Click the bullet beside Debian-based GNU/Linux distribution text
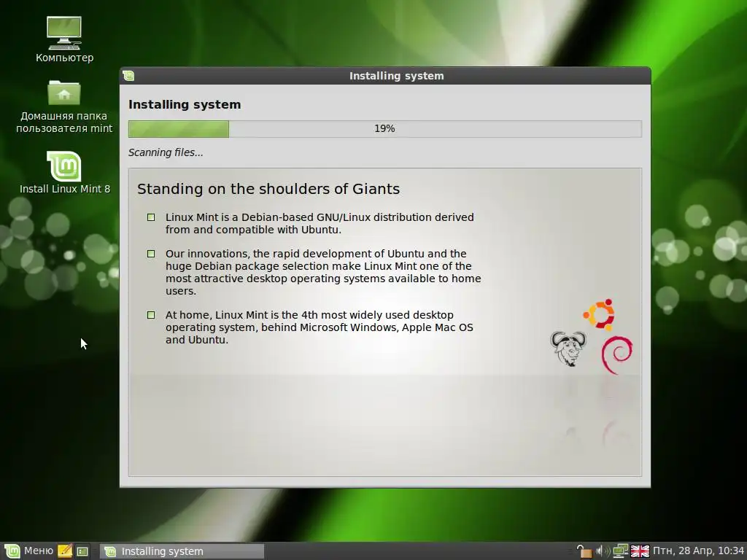The width and height of the screenshot is (747, 560). pyautogui.click(x=151, y=217)
